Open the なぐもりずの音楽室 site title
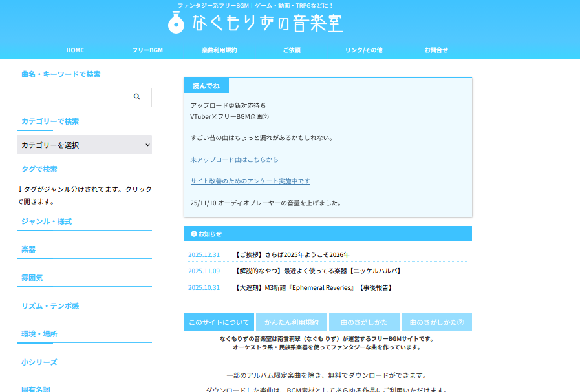580x392 pixels. pos(268,23)
